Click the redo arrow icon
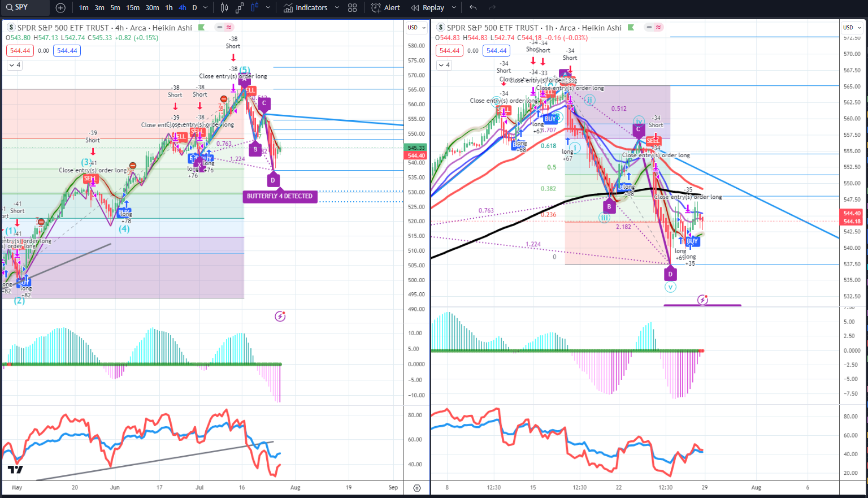Screen dimensions: 868x498 (x=492, y=8)
